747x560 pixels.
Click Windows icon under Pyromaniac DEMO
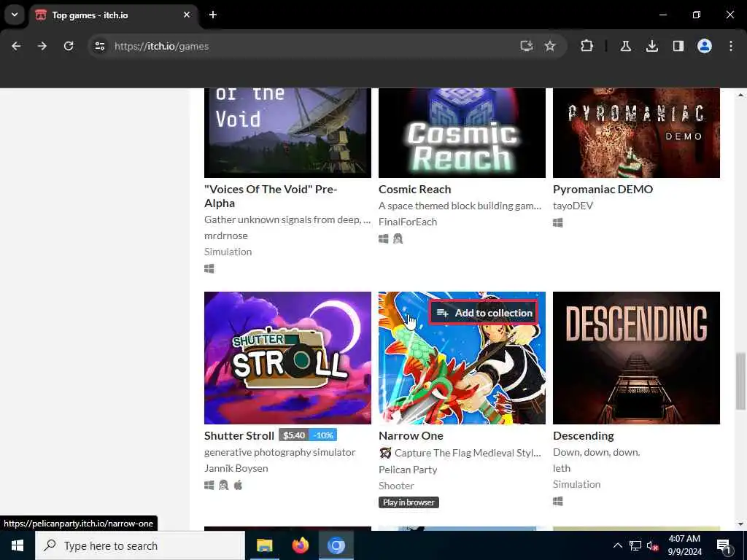(x=558, y=222)
